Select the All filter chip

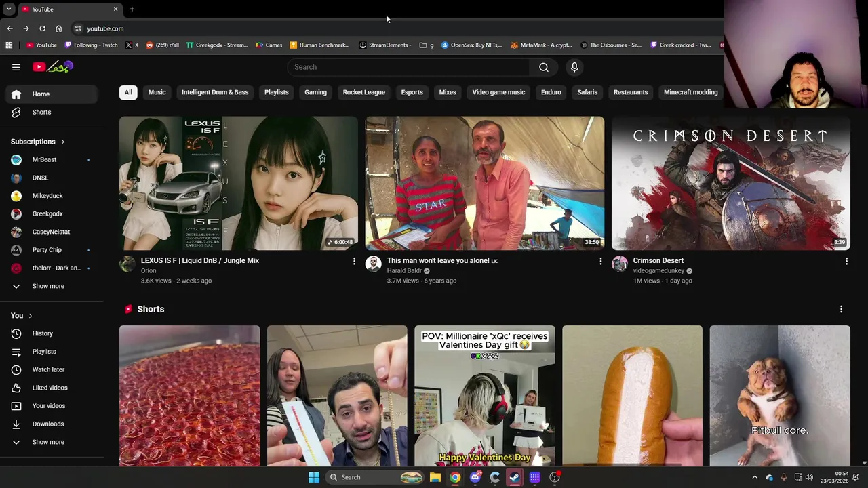[128, 92]
